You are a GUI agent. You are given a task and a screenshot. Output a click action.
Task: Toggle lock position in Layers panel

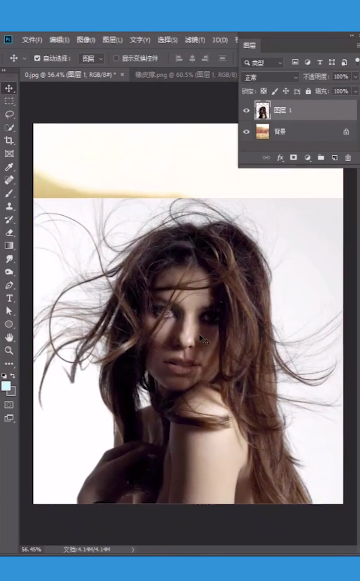pos(286,91)
